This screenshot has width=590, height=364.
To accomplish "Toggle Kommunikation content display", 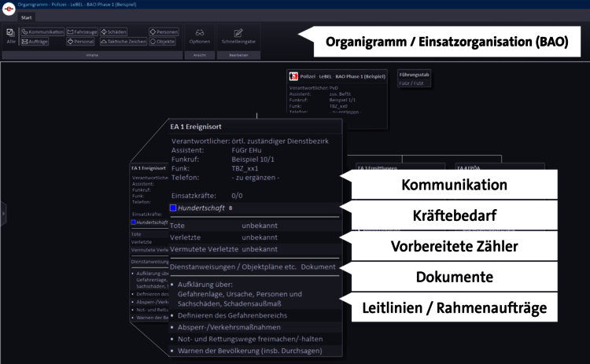I will click(x=42, y=32).
